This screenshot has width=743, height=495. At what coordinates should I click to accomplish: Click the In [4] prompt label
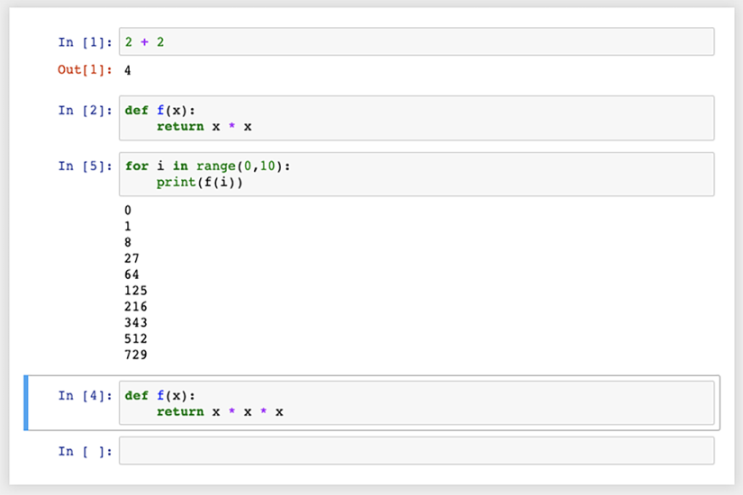85,396
